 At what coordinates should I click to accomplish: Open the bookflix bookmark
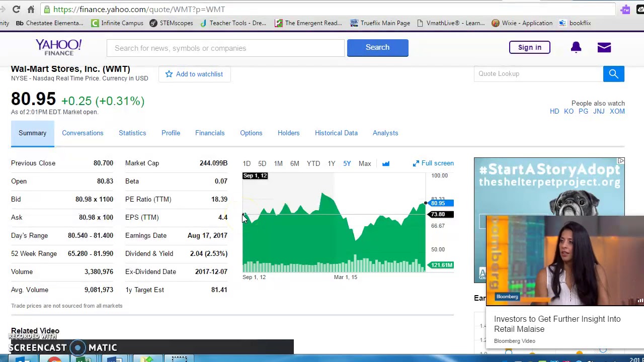click(x=575, y=23)
